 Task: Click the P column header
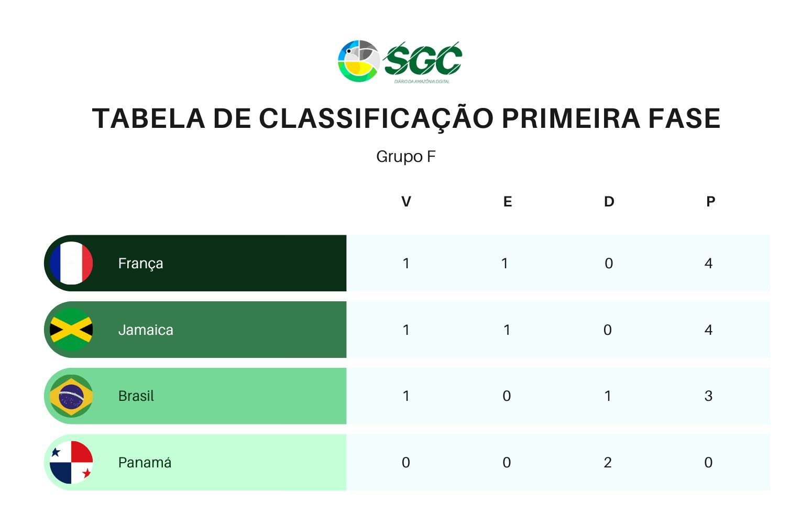(x=710, y=202)
